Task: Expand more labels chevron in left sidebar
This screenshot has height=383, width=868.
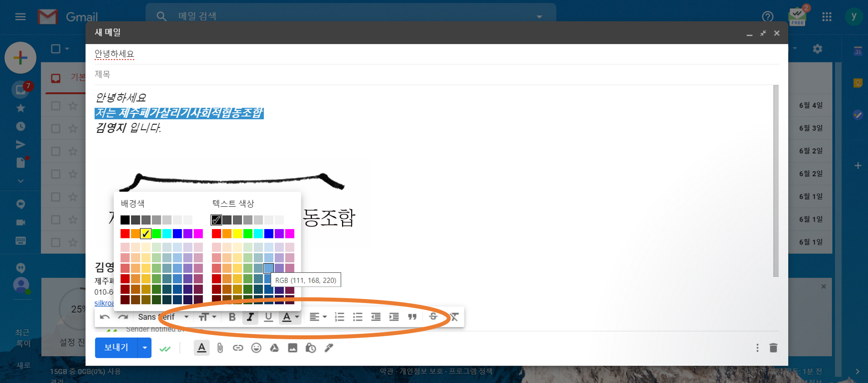Action: pyautogui.click(x=21, y=181)
